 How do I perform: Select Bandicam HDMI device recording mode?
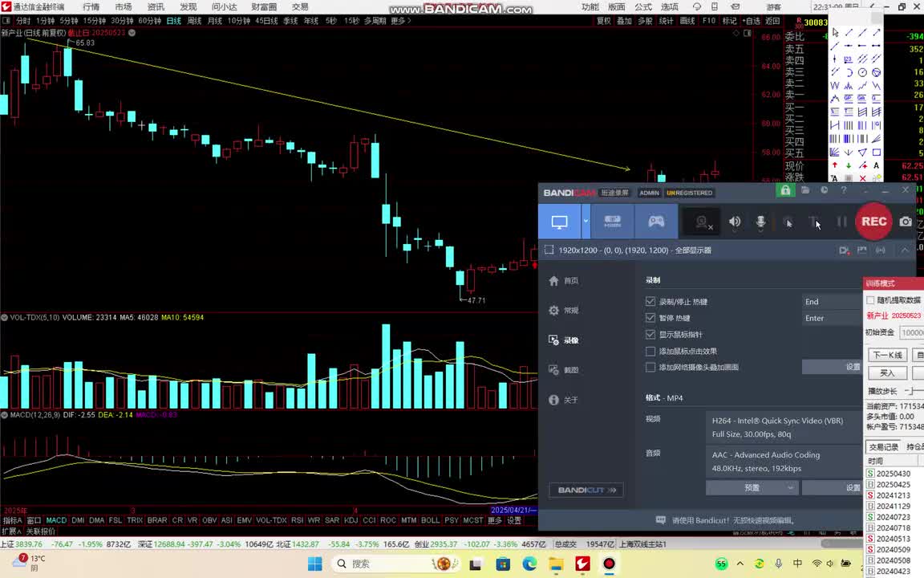pos(612,222)
